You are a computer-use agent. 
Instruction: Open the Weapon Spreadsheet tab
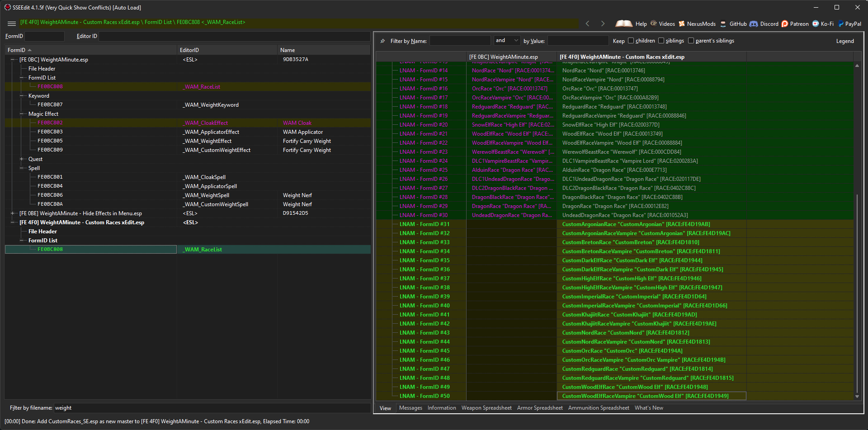(x=486, y=408)
